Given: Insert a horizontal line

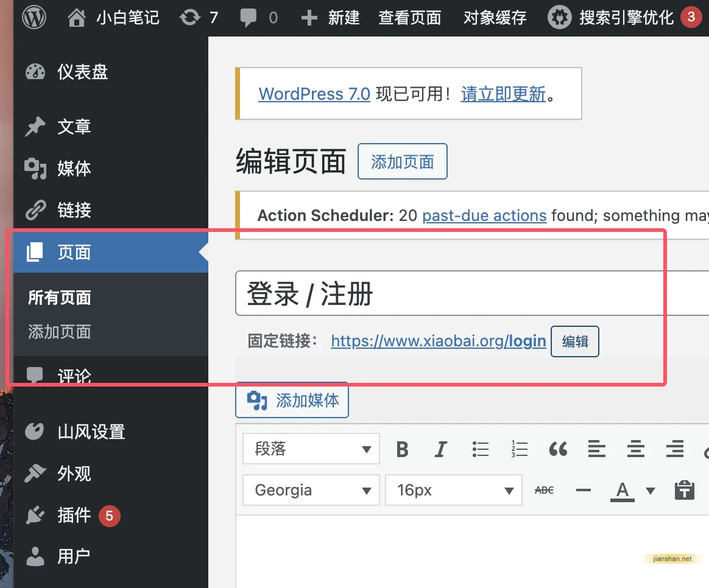Looking at the screenshot, I should click(584, 491).
